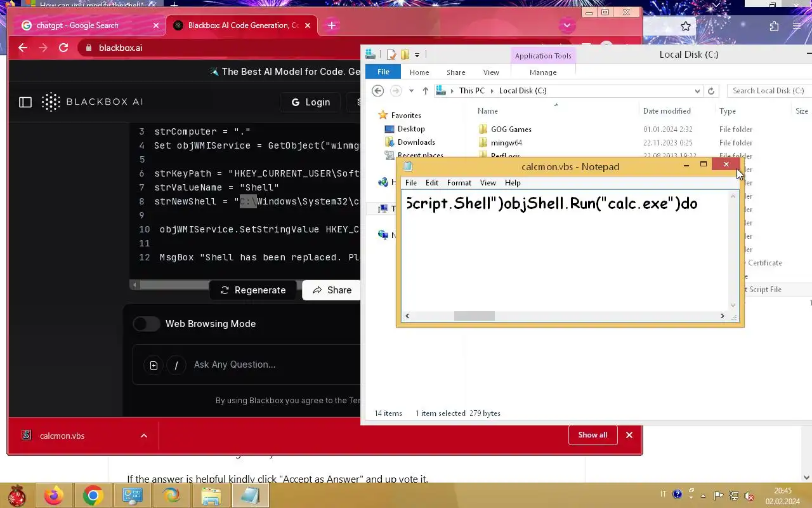The image size is (812, 508).
Task: Click the Notepad title bar icon
Action: click(408, 167)
